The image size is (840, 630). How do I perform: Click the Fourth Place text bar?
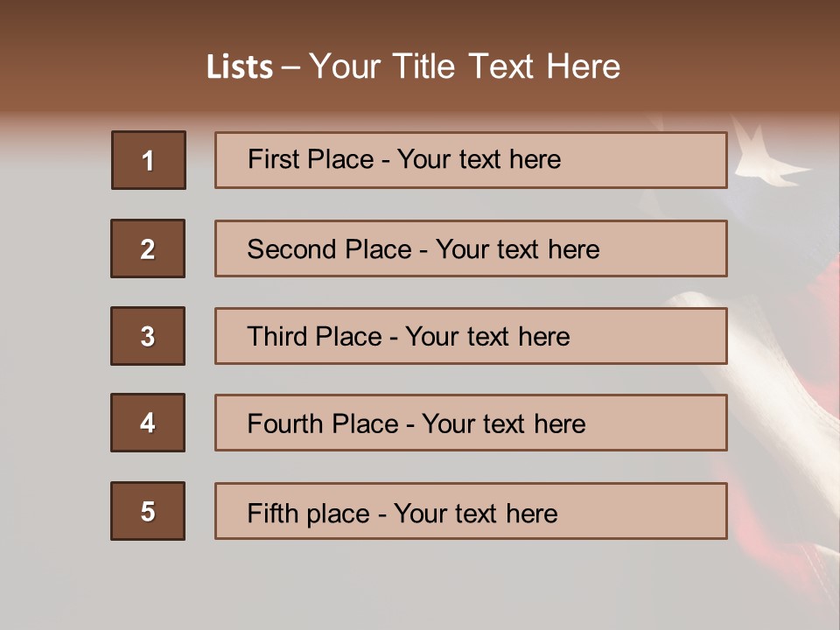click(x=471, y=423)
